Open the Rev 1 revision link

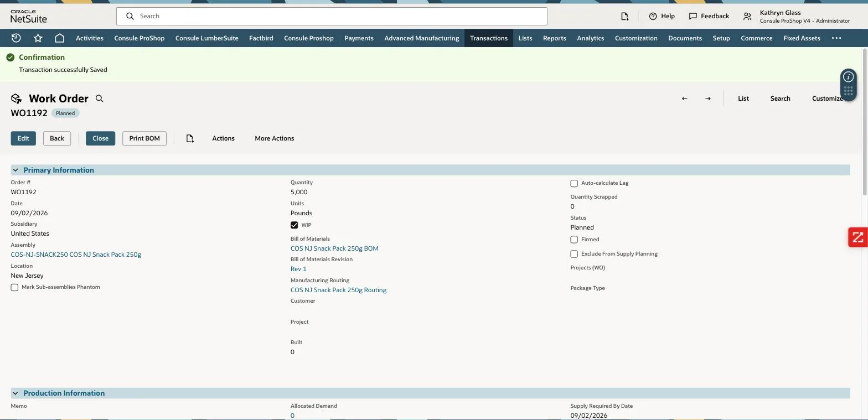click(x=298, y=269)
